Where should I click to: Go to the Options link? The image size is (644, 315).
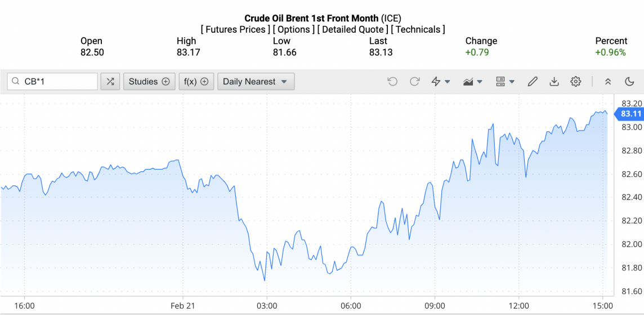pyautogui.click(x=294, y=29)
